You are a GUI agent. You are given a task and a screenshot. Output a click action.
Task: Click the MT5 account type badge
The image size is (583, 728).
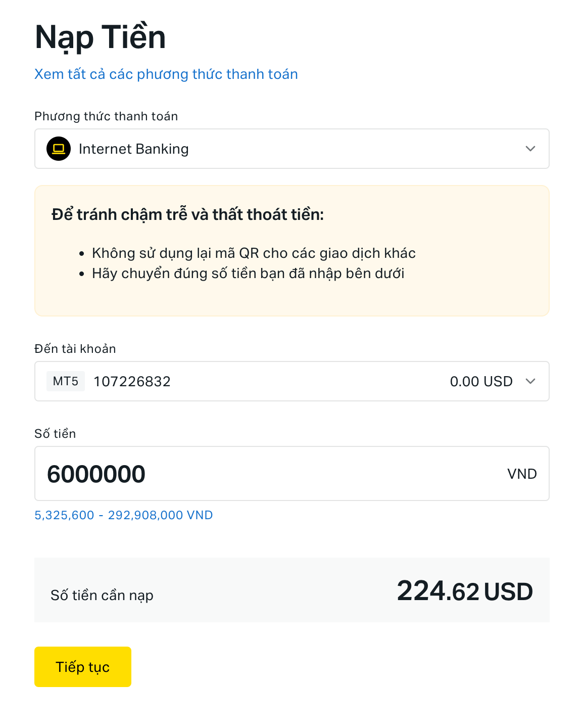(x=66, y=381)
